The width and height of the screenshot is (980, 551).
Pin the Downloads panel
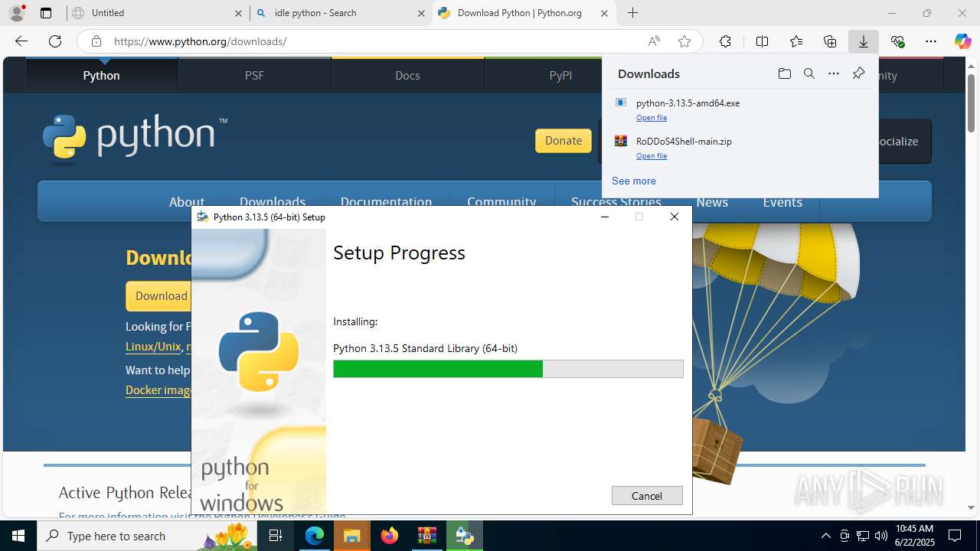(858, 73)
